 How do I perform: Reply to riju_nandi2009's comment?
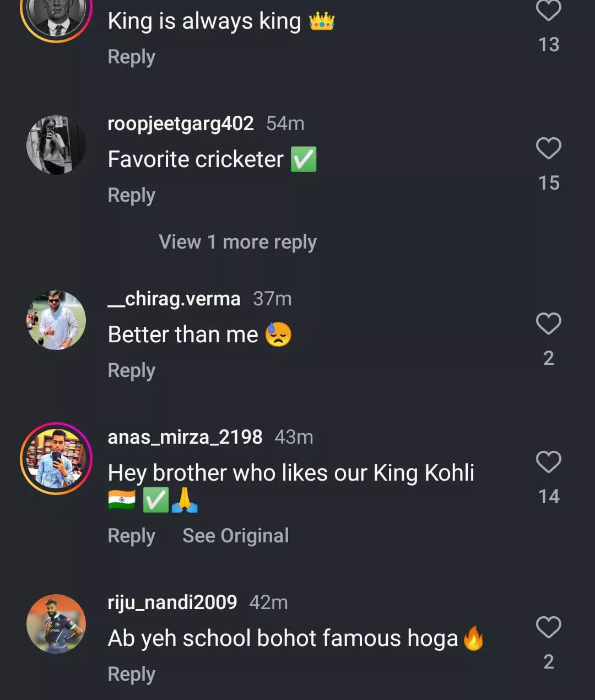tap(131, 674)
